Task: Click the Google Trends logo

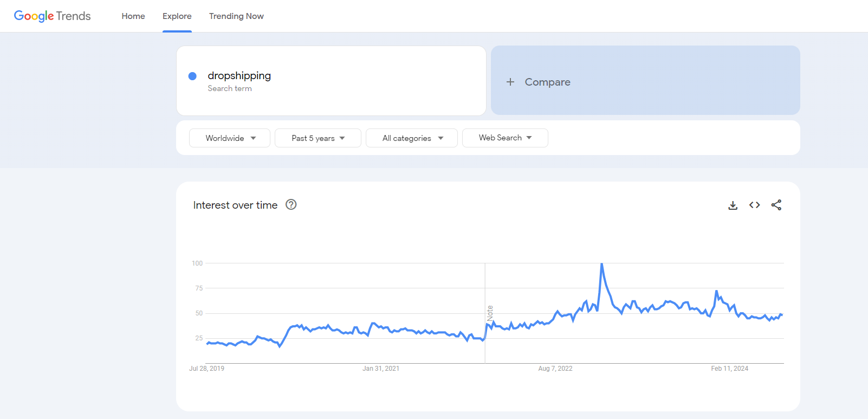Action: (x=52, y=16)
